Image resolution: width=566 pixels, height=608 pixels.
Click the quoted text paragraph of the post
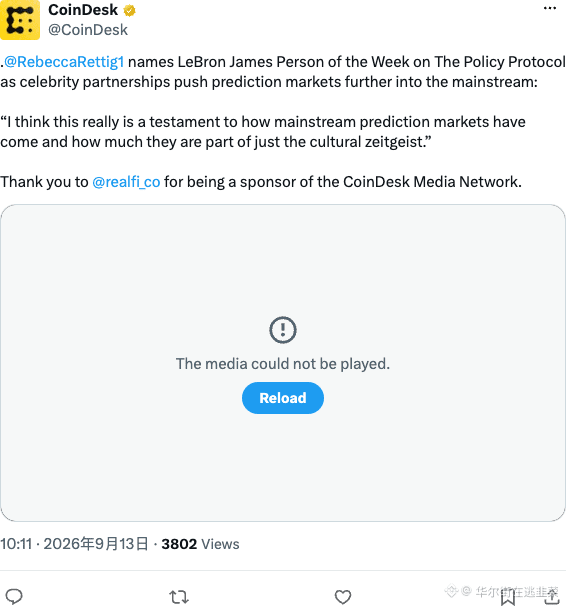[263, 132]
